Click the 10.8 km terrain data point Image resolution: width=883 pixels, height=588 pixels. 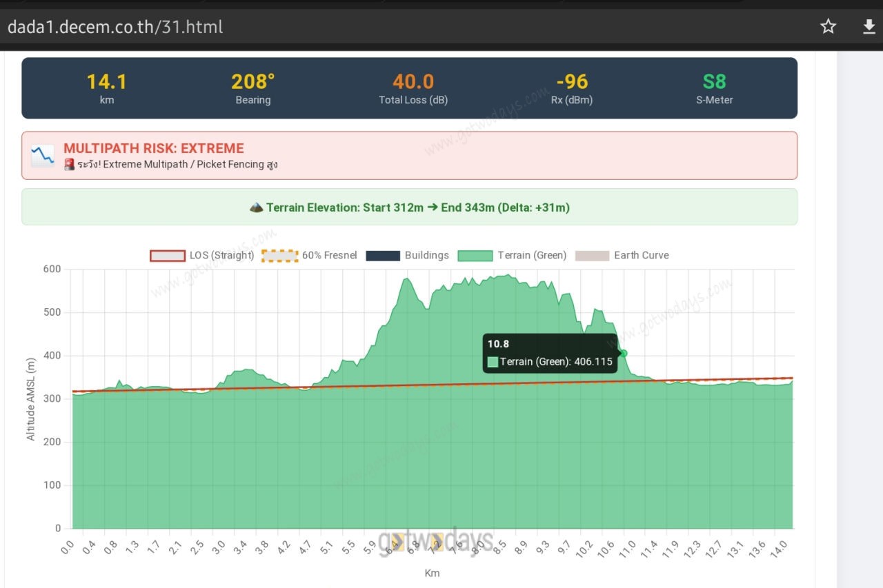[624, 353]
